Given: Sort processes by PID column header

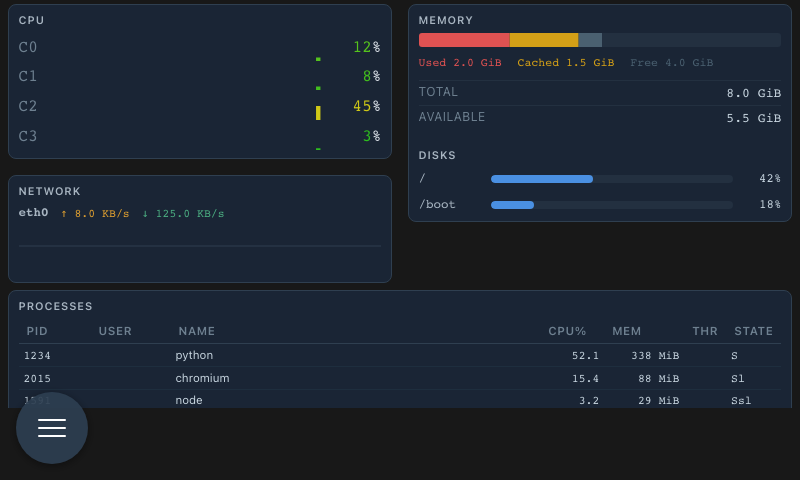Looking at the screenshot, I should (37, 331).
